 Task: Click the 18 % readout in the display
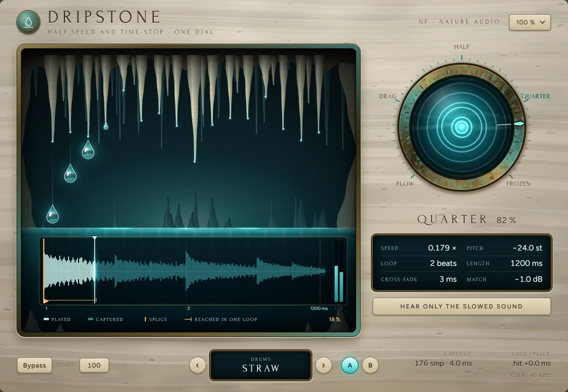[x=334, y=319]
